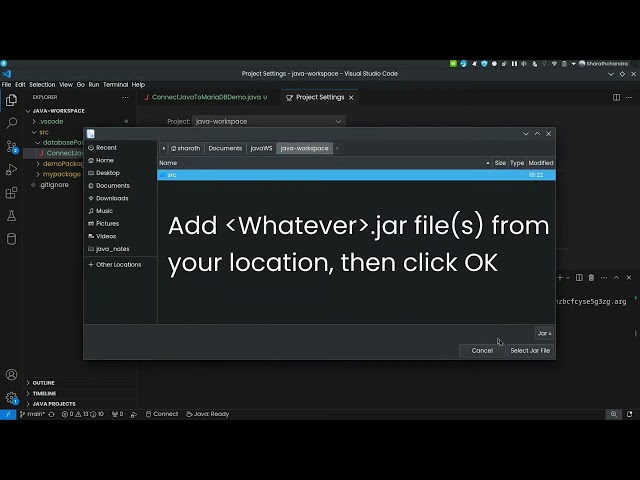
Task: Open the Source Control view with badge
Action: 11,146
